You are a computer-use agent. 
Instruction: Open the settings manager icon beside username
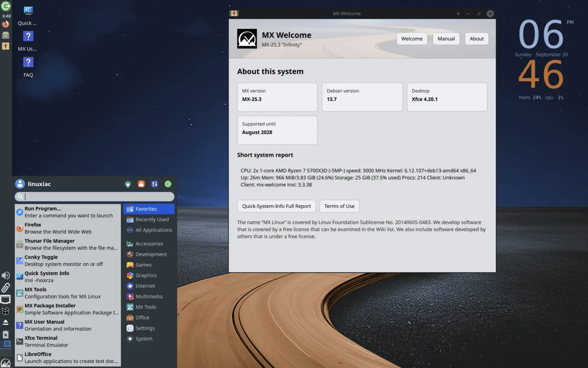pos(128,184)
